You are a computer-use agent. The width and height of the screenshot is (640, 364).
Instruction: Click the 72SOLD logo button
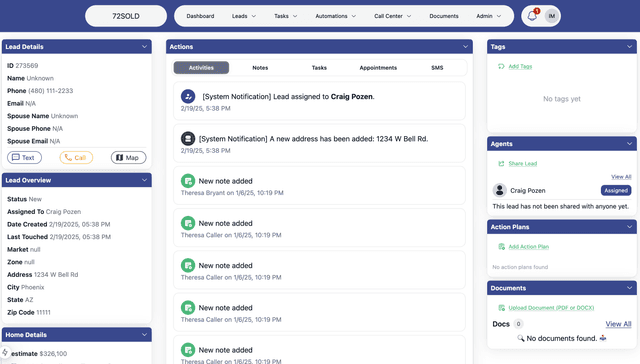126,16
